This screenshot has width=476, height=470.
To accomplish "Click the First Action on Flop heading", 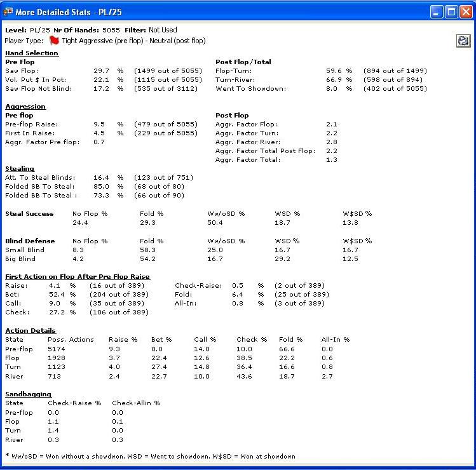I will (x=78, y=277).
